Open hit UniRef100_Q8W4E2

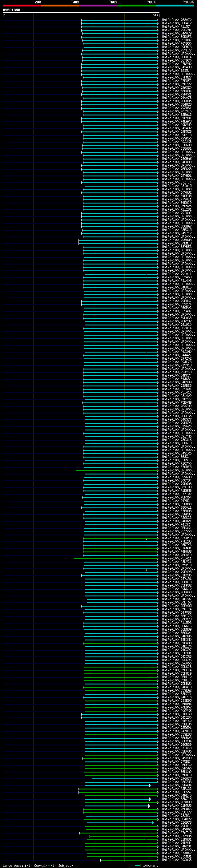click(x=177, y=23)
